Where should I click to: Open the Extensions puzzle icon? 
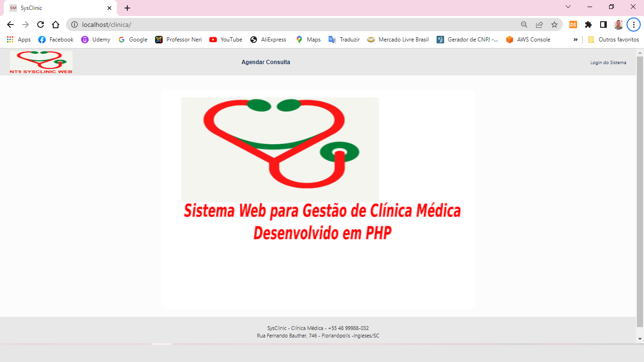[x=588, y=25]
